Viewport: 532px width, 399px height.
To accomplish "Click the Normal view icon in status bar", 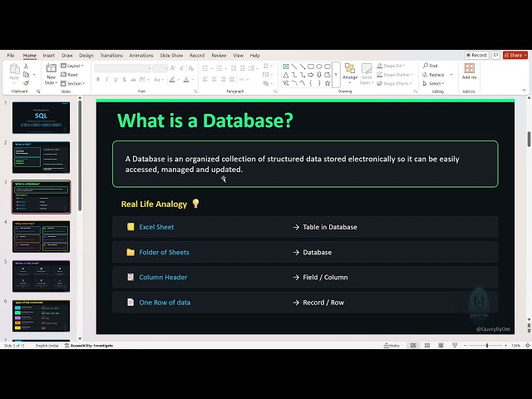I will (413, 346).
